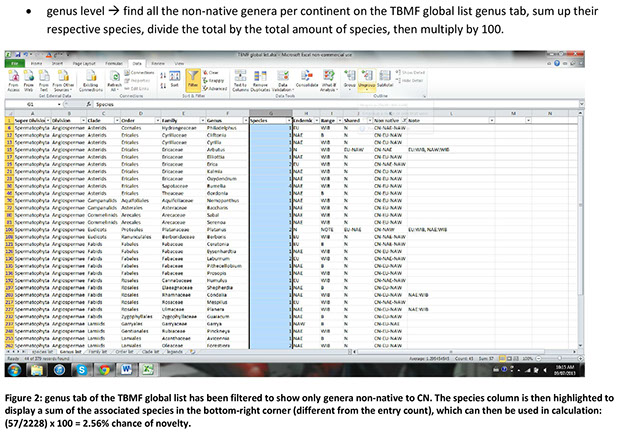Open the Data Validation tool

(283, 80)
